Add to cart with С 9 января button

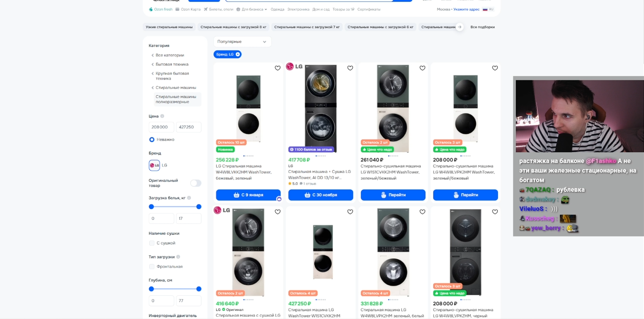point(248,195)
